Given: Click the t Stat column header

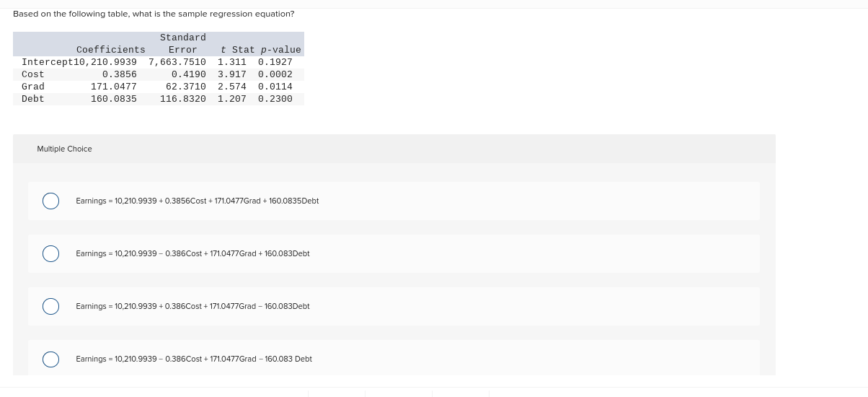Looking at the screenshot, I should (238, 50).
